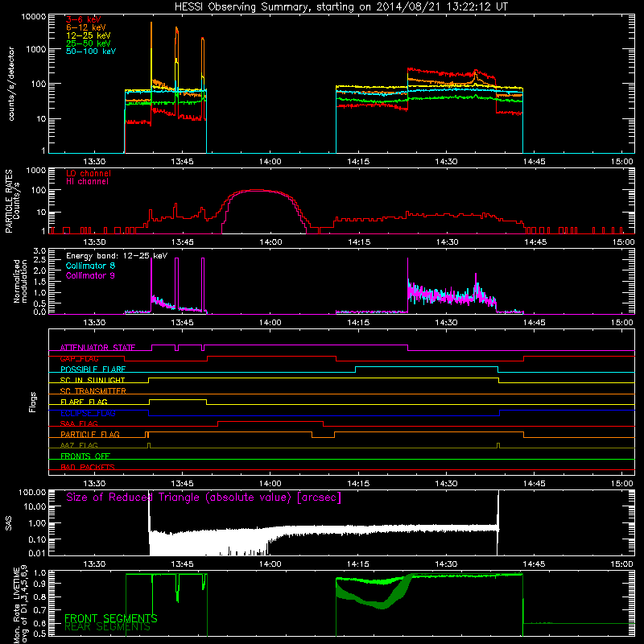Click the 'Size of Reduced Triangle' panel title
Viewport: 644px width, 644px height.
204,497
